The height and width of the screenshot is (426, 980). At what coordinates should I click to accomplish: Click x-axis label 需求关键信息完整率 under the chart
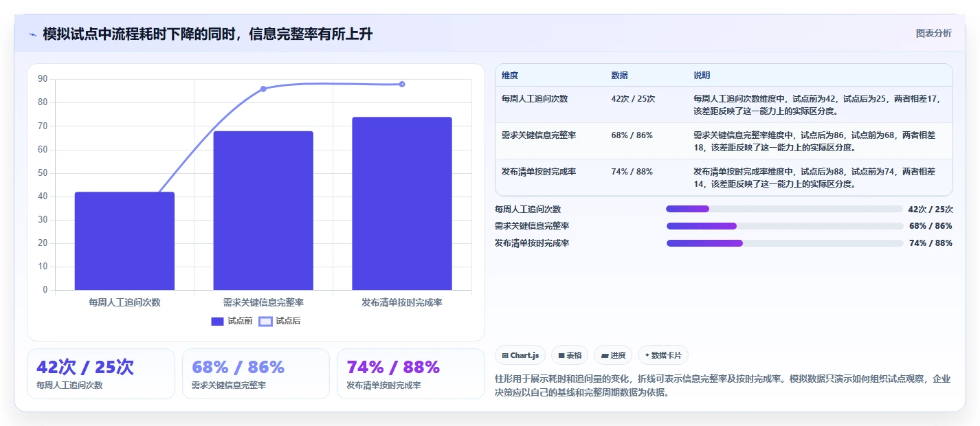click(x=263, y=302)
